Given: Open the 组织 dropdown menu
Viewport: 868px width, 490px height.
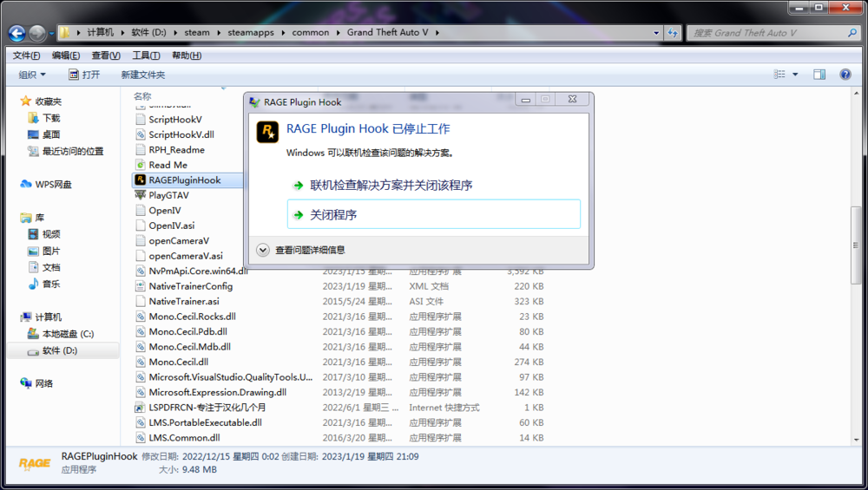Looking at the screenshot, I should click(32, 75).
